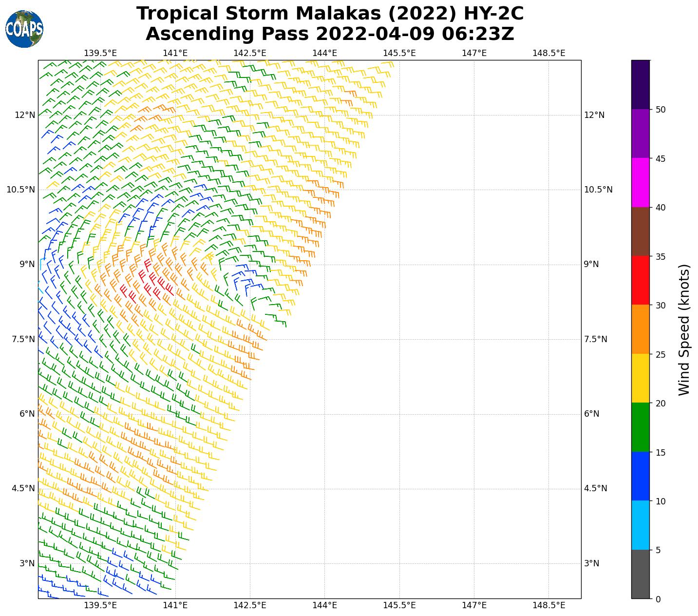Pick the brown 35-40 knots colorbar band
698x616 pixels.
click(640, 231)
